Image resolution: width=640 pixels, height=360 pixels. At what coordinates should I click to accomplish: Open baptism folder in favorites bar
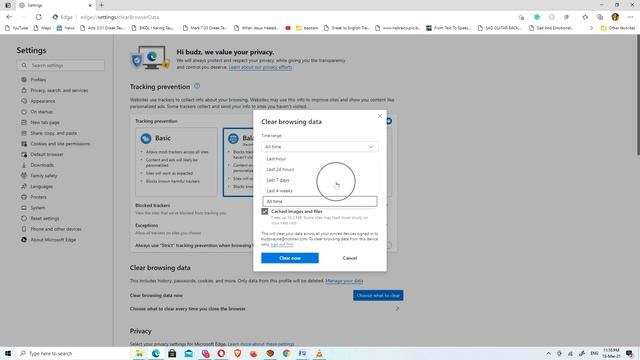click(307, 28)
